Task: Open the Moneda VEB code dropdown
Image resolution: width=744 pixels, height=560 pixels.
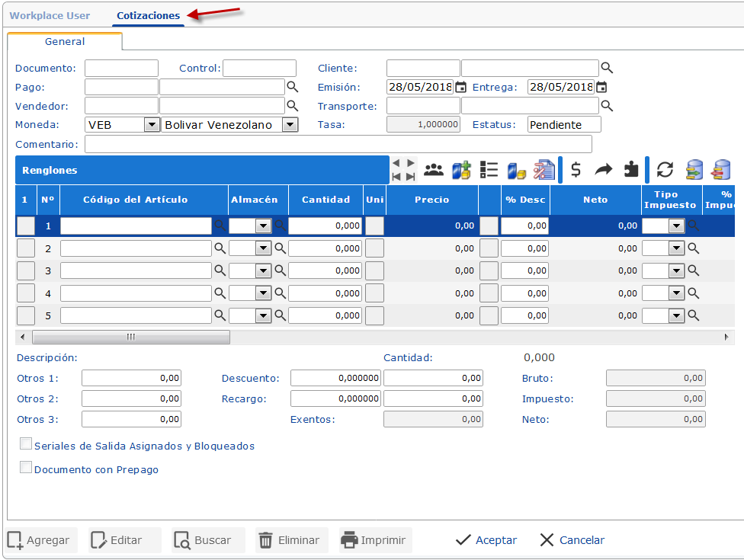Action: click(x=152, y=125)
